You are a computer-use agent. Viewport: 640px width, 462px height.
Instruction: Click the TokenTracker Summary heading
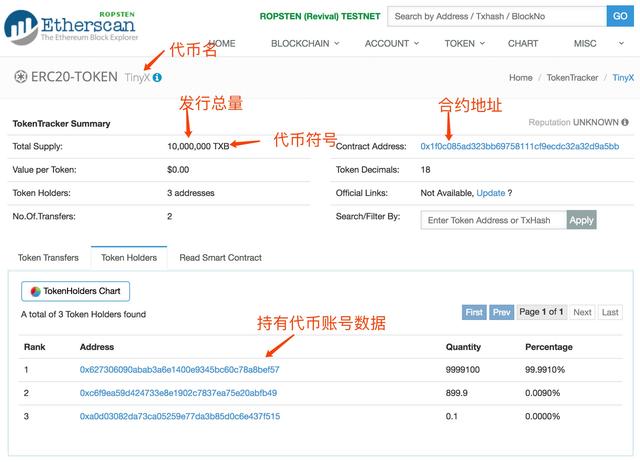point(61,124)
